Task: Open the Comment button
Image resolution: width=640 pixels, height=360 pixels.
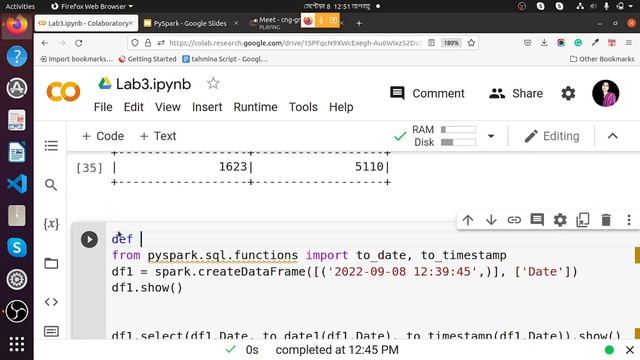Action: [x=427, y=93]
